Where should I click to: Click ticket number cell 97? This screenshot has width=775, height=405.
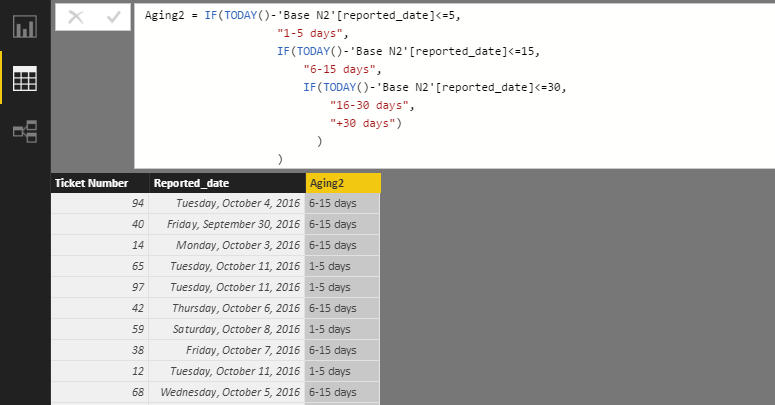(x=100, y=287)
